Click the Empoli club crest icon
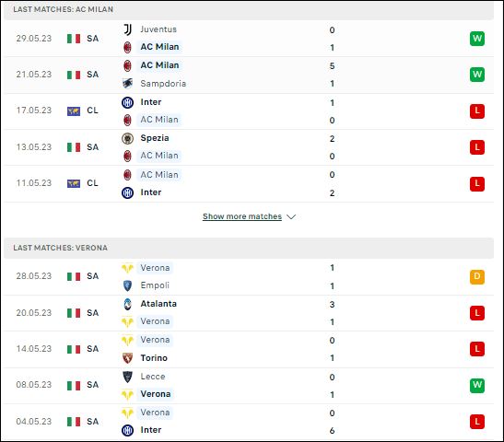504x442 pixels. [x=127, y=285]
